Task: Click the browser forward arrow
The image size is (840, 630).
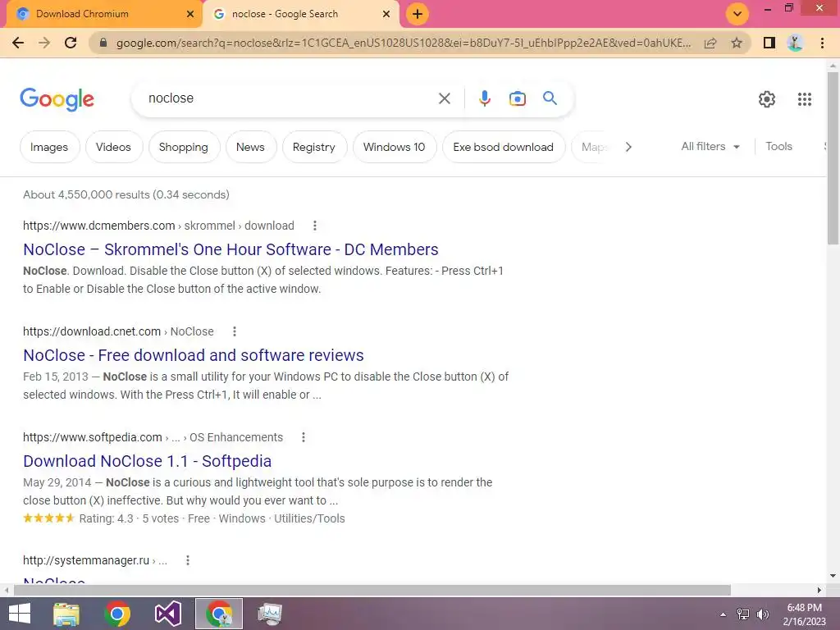Action: [x=44, y=43]
